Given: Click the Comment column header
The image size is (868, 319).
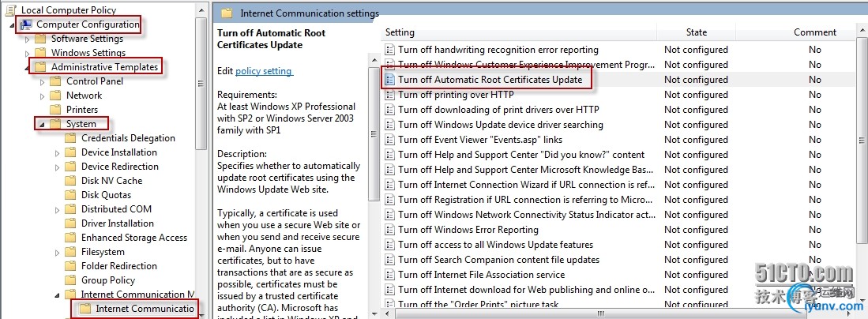Looking at the screenshot, I should pos(814,32).
